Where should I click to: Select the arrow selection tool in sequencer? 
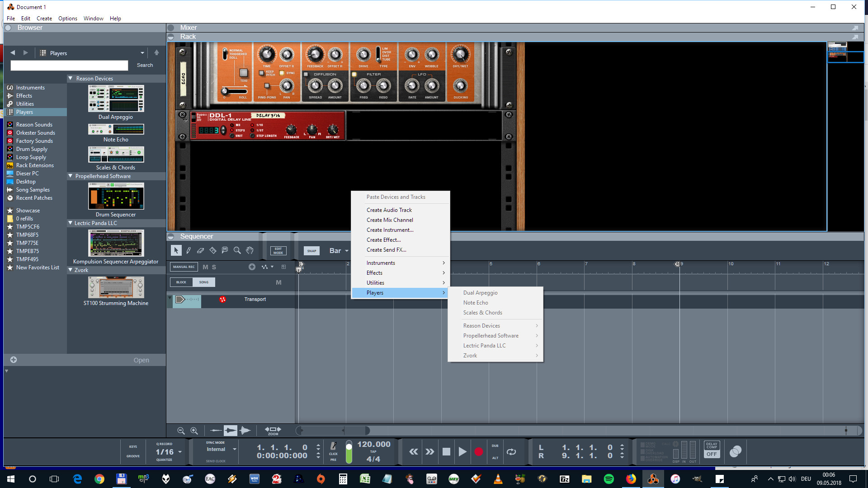pos(176,250)
